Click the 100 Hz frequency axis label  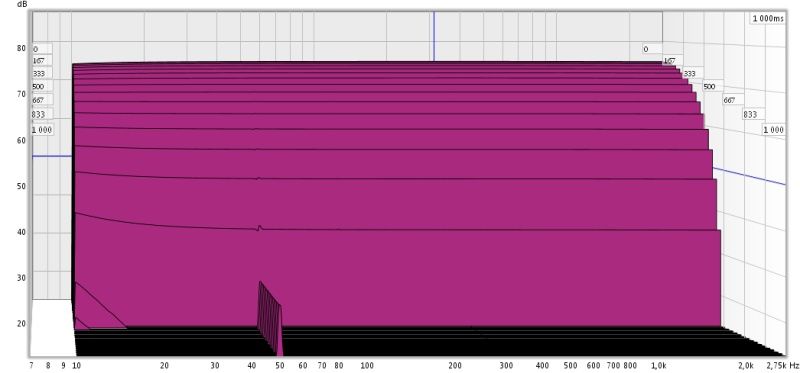coord(367,365)
